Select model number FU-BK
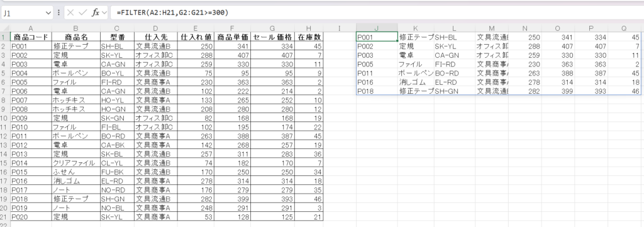 click(x=116, y=172)
